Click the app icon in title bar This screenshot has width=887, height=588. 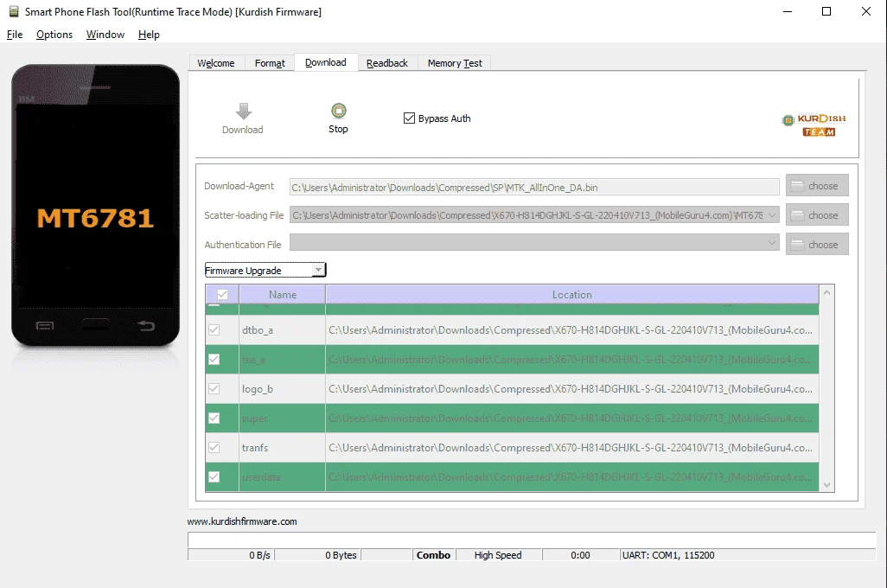pos(14,11)
